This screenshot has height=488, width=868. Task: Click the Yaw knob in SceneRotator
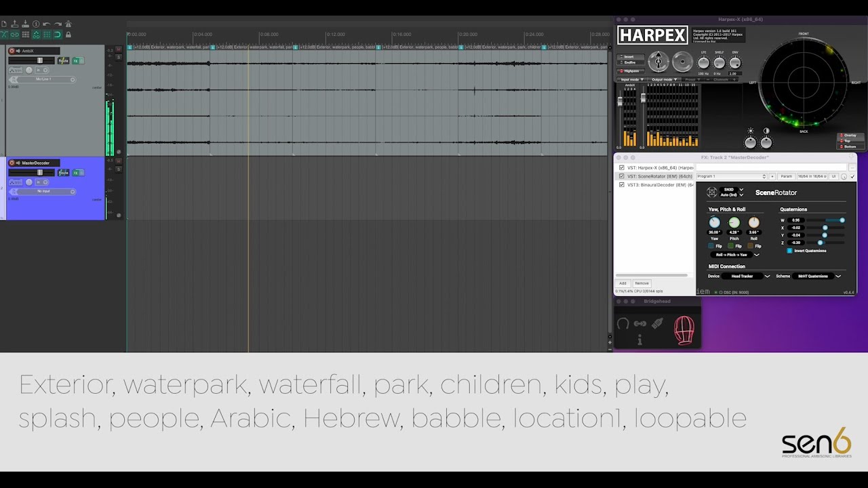click(715, 222)
